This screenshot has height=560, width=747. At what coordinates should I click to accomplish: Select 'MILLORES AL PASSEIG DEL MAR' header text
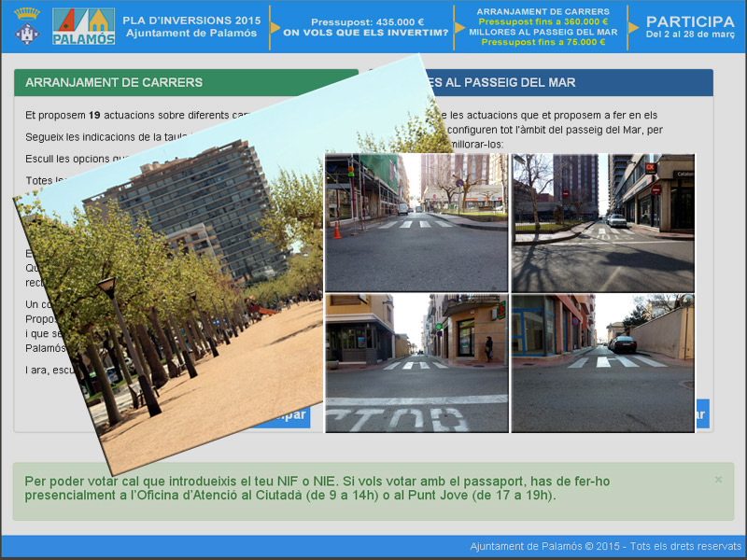[x=543, y=32]
